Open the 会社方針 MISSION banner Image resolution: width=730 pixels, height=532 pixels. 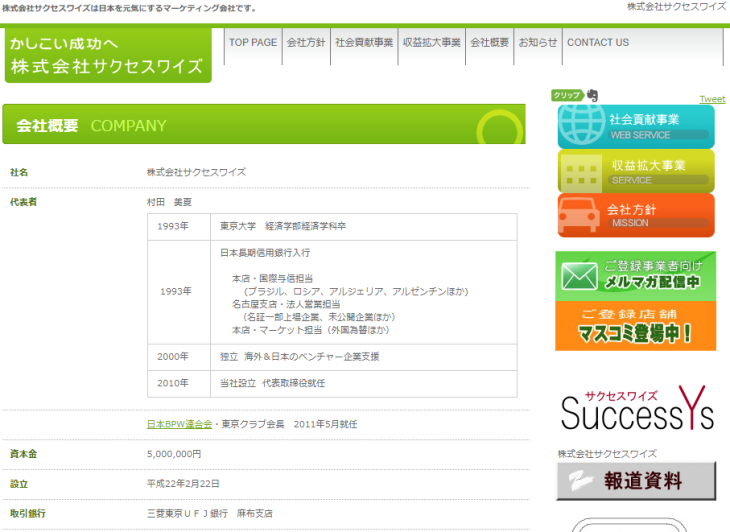click(636, 215)
